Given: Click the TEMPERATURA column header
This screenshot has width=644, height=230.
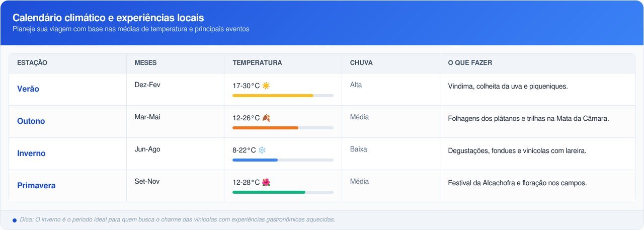Looking at the screenshot, I should click(x=257, y=63).
